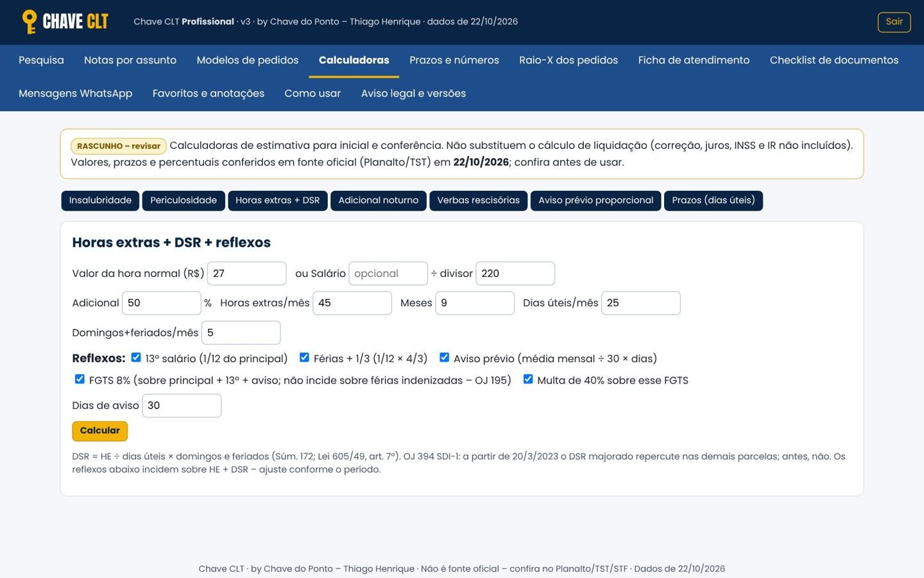Toggle the Férias + 1/3 checkbox
924x578 pixels.
click(x=304, y=358)
